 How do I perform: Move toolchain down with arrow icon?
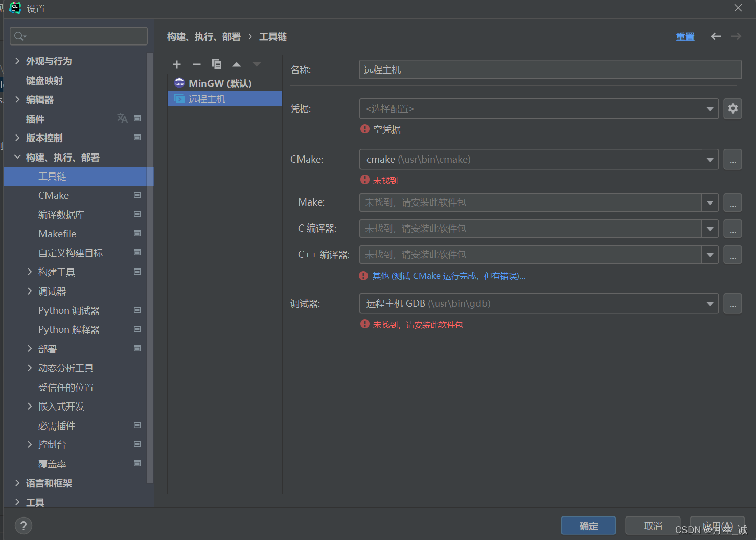(x=257, y=64)
